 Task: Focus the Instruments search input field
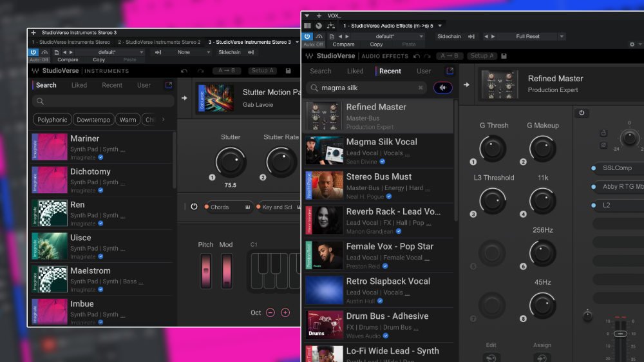coord(103,101)
